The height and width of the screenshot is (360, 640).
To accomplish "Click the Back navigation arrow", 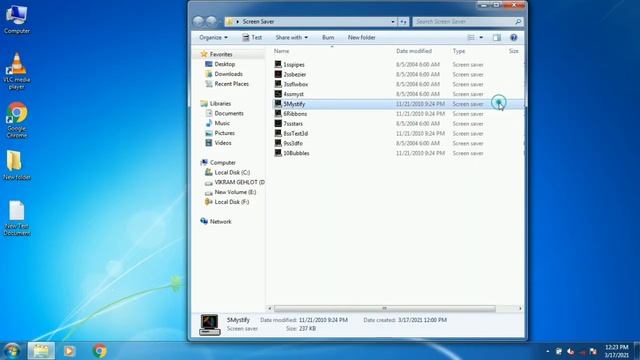I will click(x=198, y=21).
